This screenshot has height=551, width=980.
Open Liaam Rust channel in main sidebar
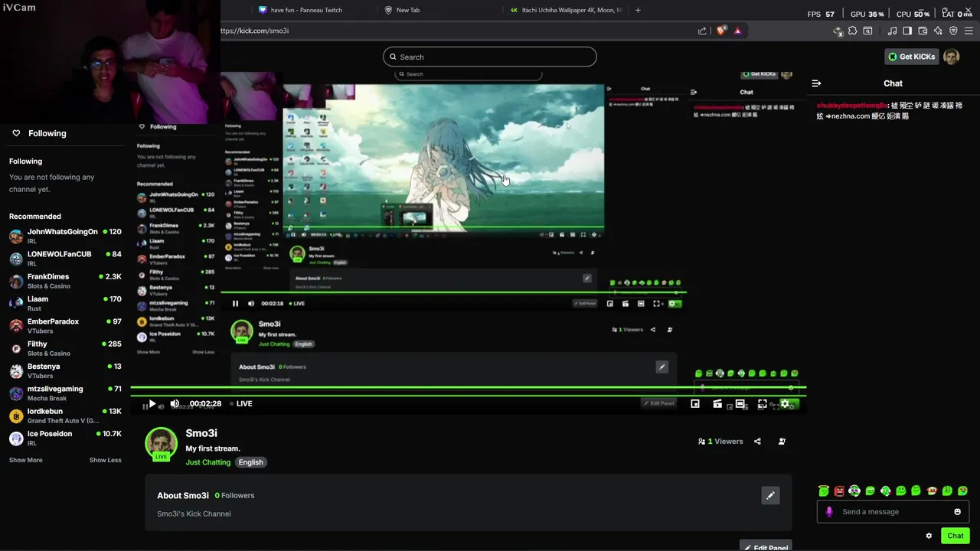click(x=65, y=303)
